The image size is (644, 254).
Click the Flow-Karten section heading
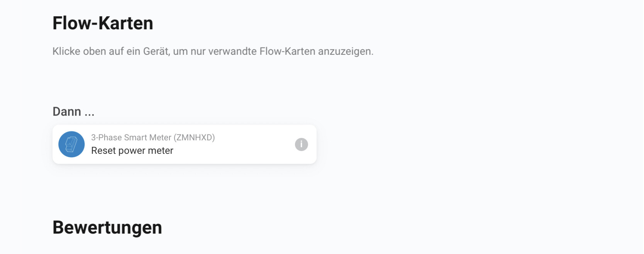point(103,23)
